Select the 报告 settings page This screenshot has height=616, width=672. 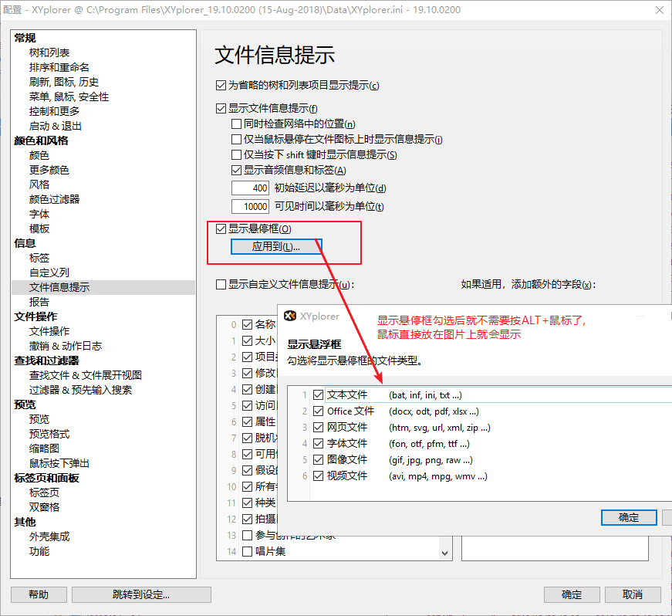point(38,302)
